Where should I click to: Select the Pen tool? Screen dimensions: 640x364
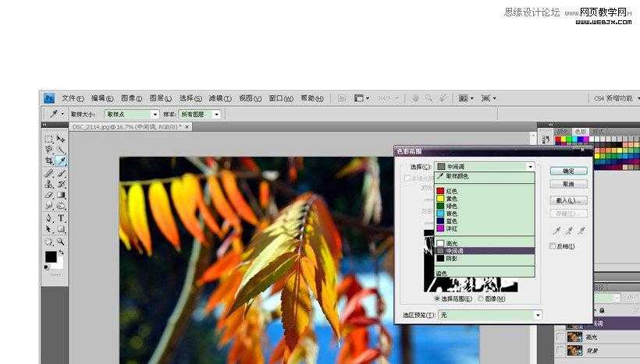[x=48, y=218]
